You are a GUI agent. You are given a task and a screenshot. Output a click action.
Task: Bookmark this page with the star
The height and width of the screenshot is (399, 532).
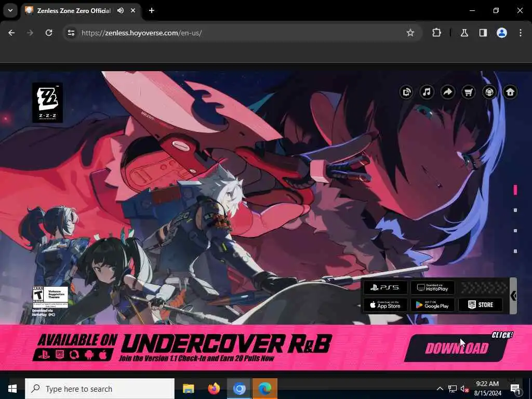(410, 33)
